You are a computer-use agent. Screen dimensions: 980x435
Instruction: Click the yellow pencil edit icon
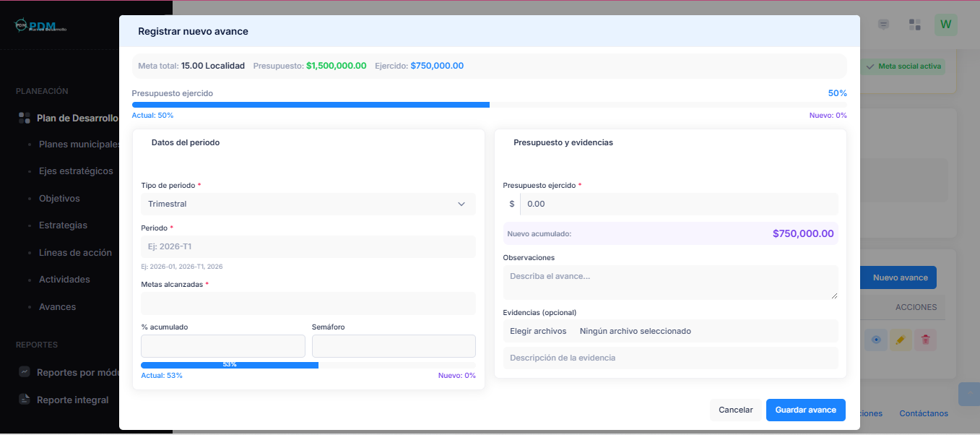click(900, 340)
